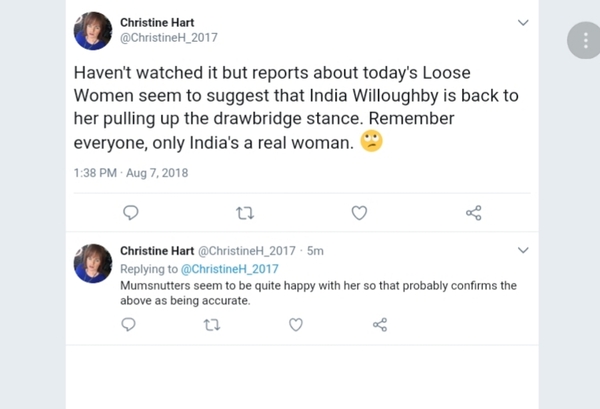Click the 1:38 PM · Aug 7, 2018 timestamp
The image size is (600, 409).
[x=131, y=172]
